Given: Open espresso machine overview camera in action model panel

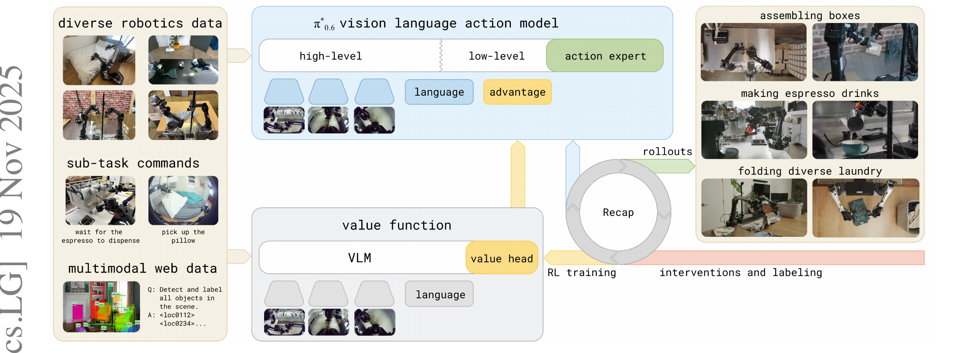Looking at the screenshot, I should [x=284, y=120].
